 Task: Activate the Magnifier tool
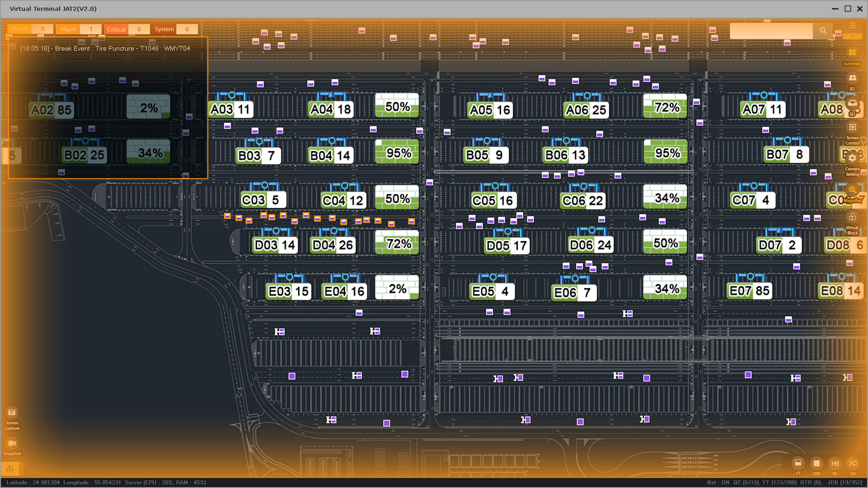852,190
